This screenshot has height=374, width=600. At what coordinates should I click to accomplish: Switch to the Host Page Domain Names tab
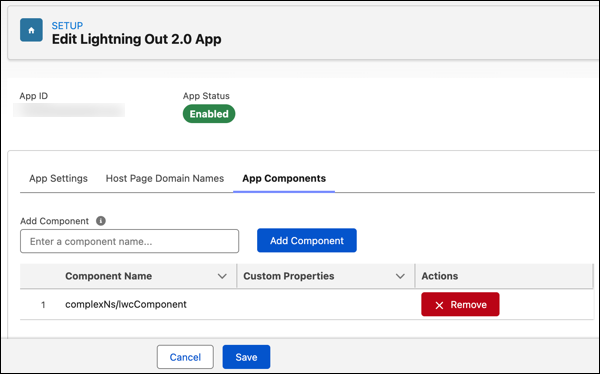[x=165, y=178]
